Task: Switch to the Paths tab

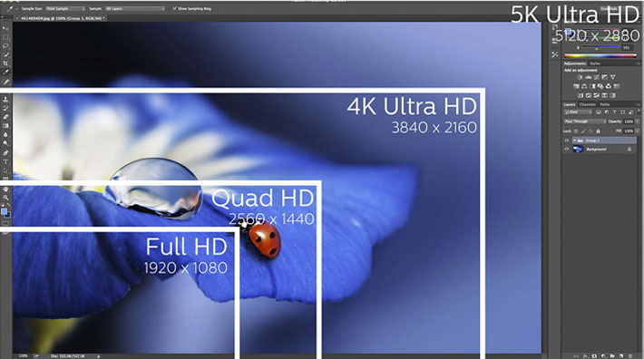Action: tap(605, 104)
